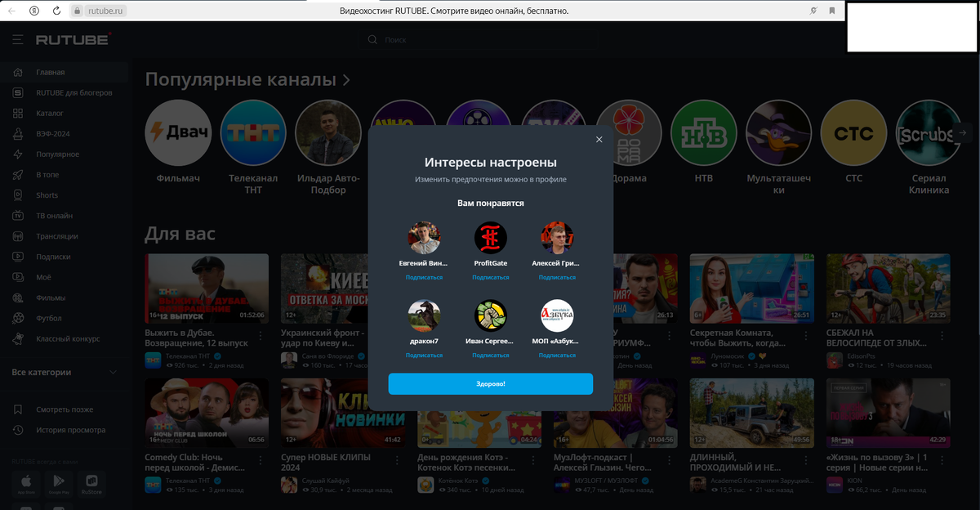The width and height of the screenshot is (980, 510).
Task: Open ProfitGate avatar in dialog
Action: coord(491,238)
